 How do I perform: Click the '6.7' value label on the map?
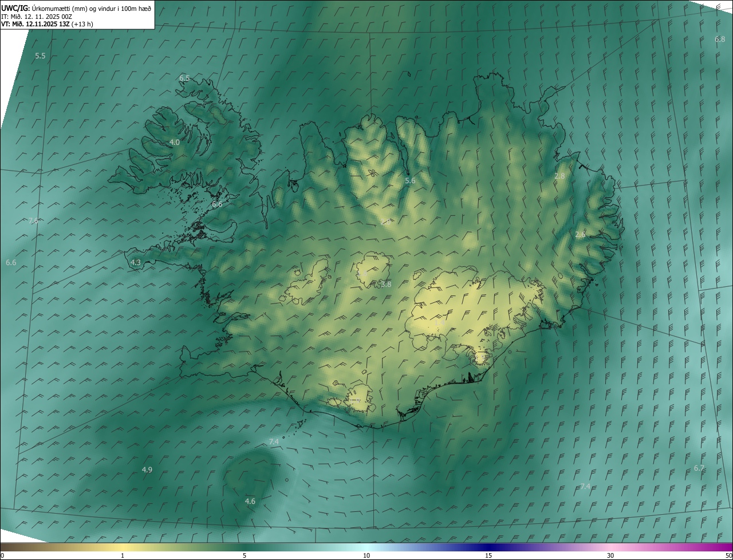[x=699, y=468]
